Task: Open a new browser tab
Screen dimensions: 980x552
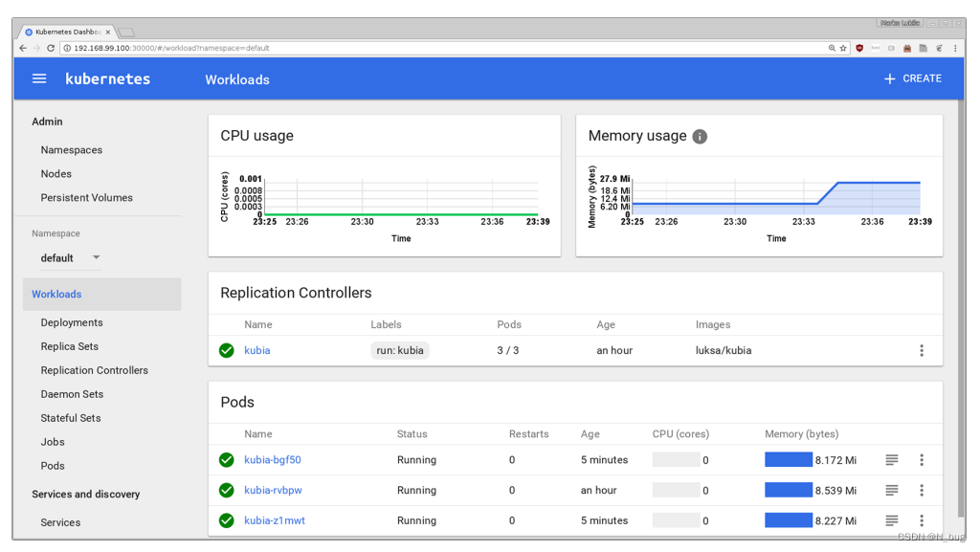Action: [125, 32]
